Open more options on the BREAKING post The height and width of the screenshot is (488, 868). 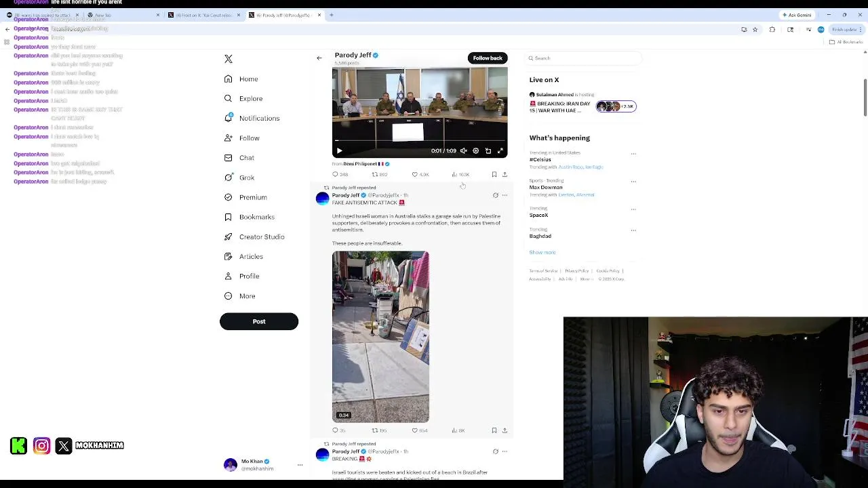coord(505,451)
